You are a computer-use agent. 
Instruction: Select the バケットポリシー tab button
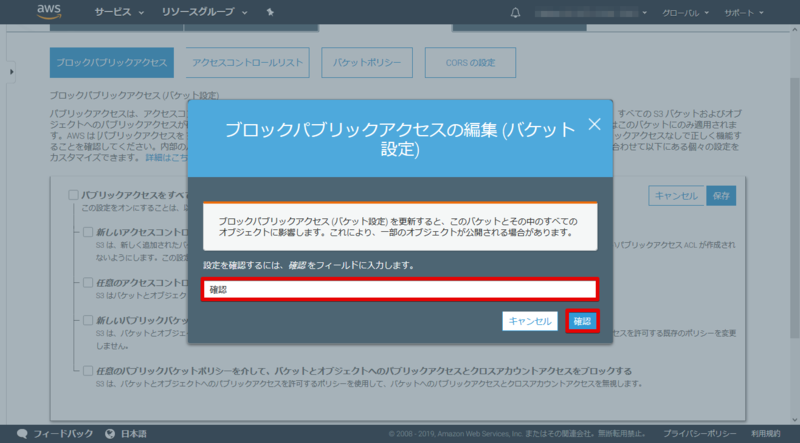tap(367, 63)
